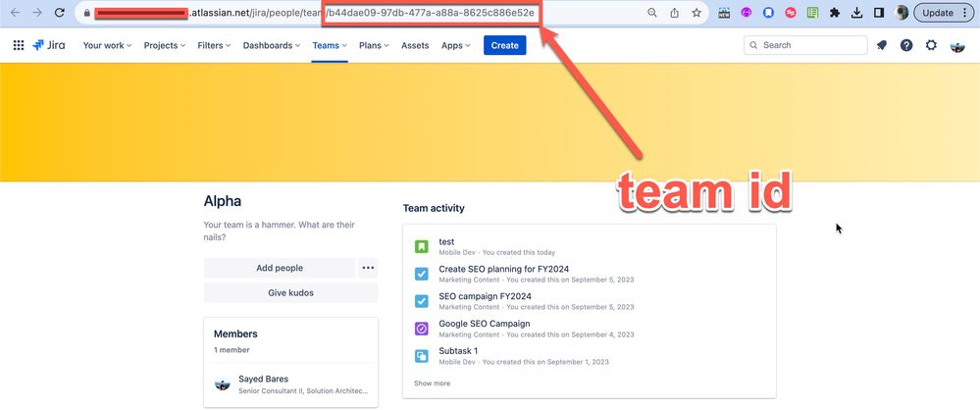This screenshot has width=980, height=410.
Task: Click the Team activity heading
Action: 434,208
